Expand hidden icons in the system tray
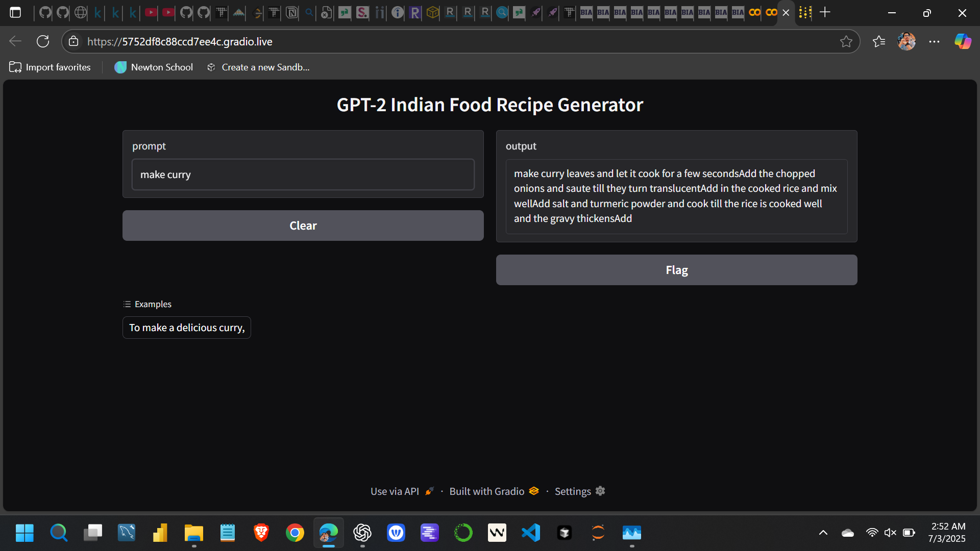The image size is (980, 551). [x=823, y=532]
